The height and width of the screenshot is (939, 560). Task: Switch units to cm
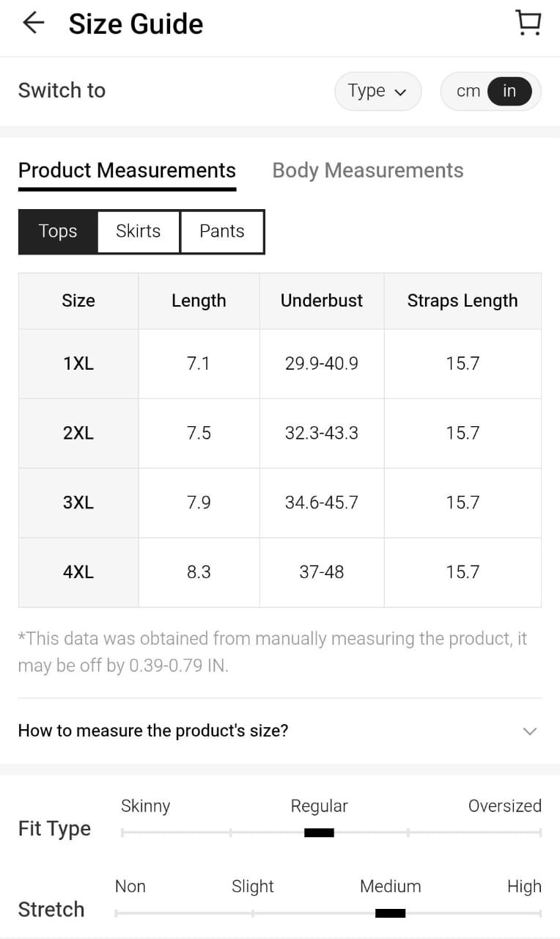click(x=468, y=91)
